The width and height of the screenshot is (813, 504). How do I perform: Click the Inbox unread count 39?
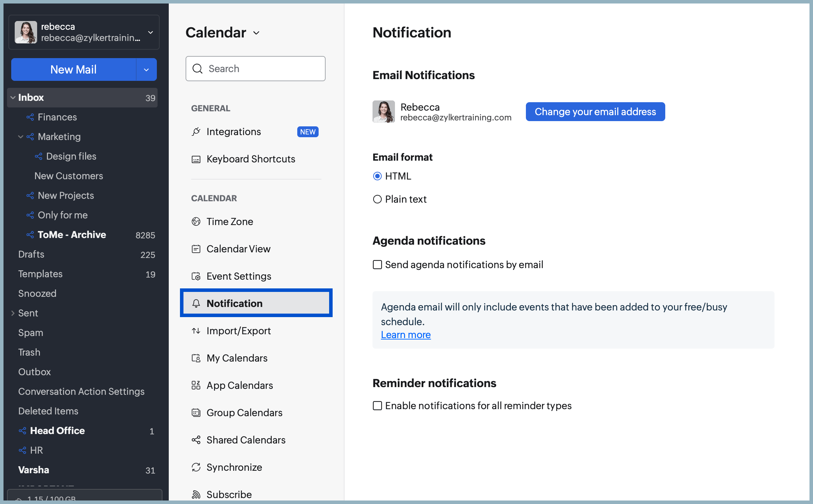point(150,98)
